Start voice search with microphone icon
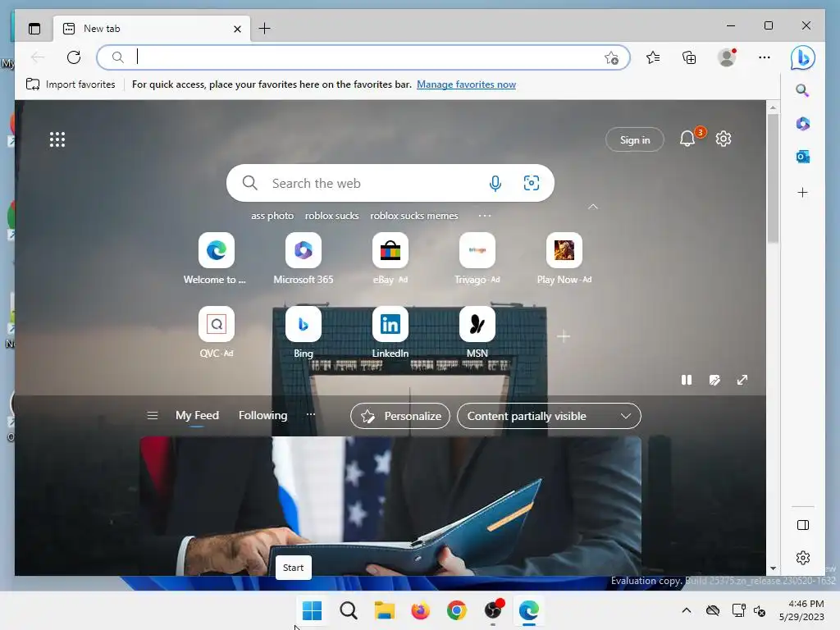840x630 pixels. tap(495, 183)
